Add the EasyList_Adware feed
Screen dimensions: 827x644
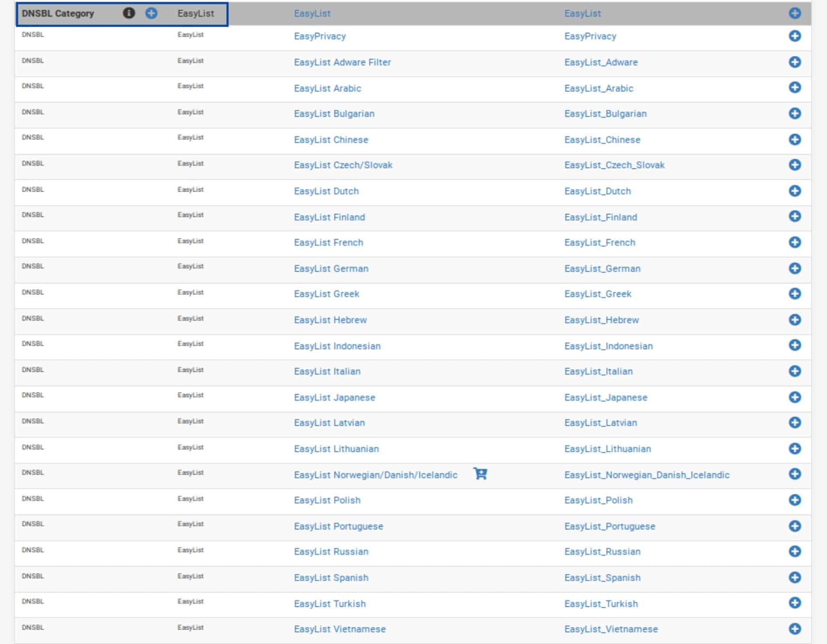795,62
